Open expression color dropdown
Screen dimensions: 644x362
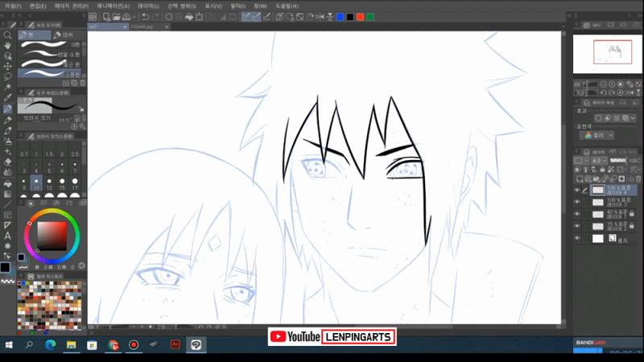(598, 135)
